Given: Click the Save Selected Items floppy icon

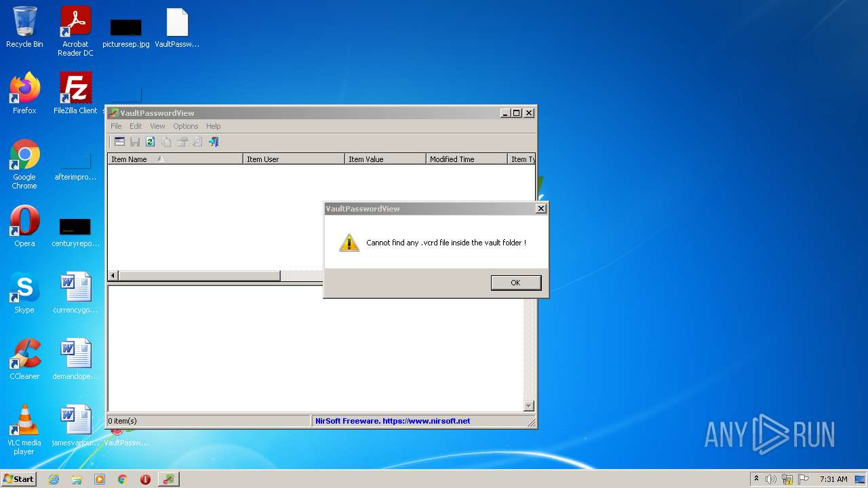Looking at the screenshot, I should point(135,142).
